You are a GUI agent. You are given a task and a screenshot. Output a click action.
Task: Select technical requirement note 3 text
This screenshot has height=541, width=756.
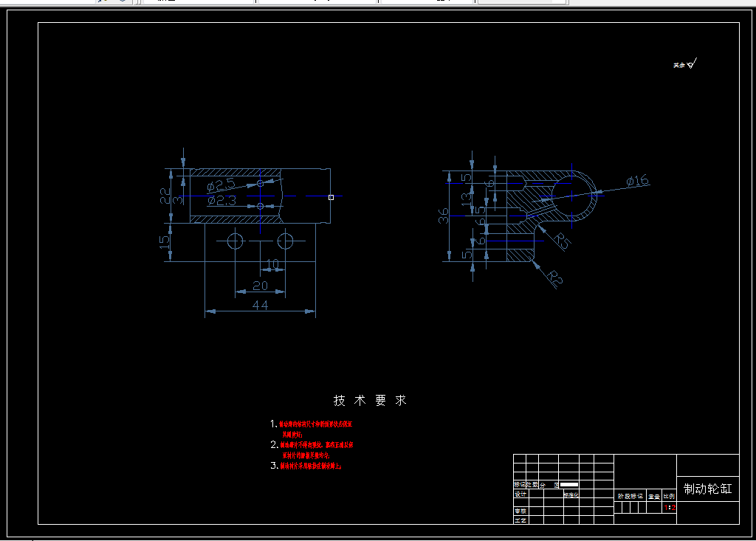(306, 466)
